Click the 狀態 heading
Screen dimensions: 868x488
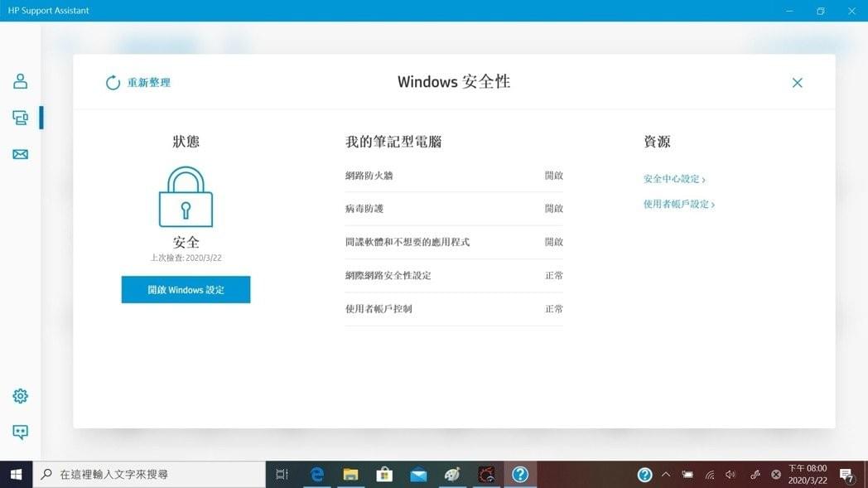point(186,142)
